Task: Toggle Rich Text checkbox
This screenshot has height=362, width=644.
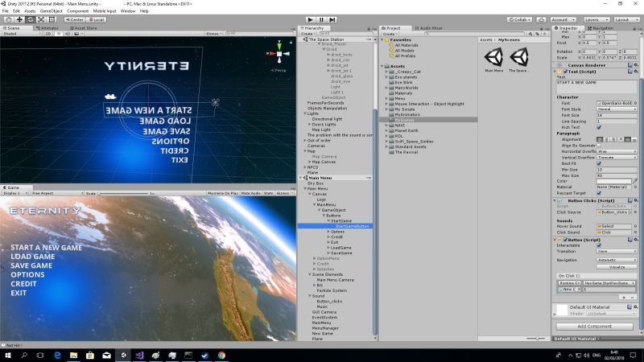Action: click(x=599, y=127)
